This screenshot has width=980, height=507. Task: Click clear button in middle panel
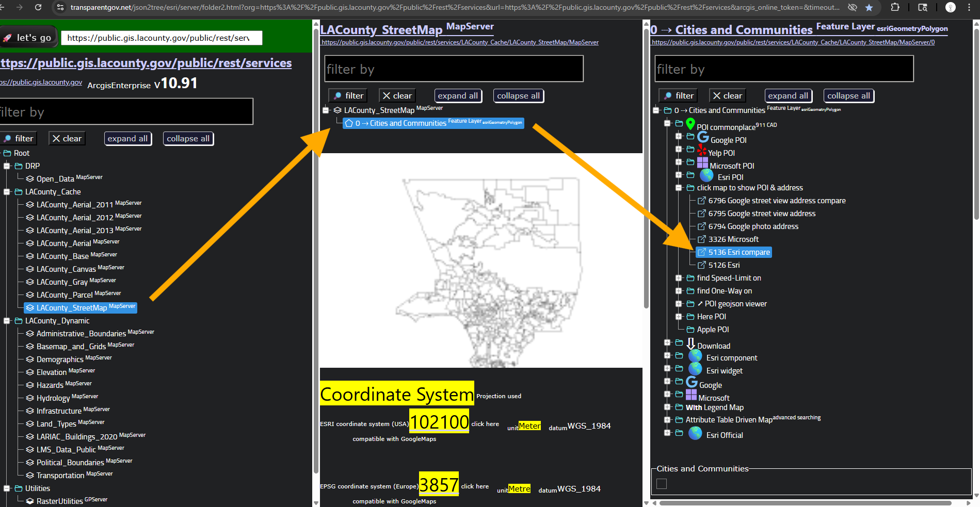(x=397, y=95)
